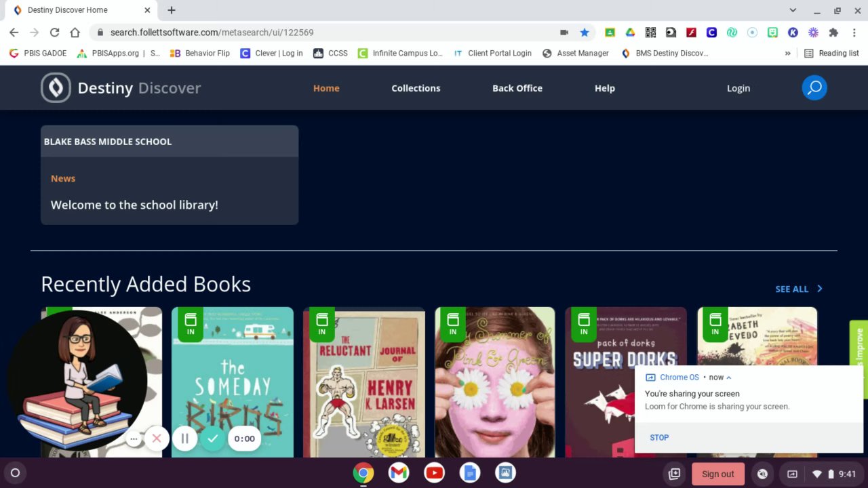Image resolution: width=868 pixels, height=488 pixels.
Task: Click the address bar URL
Action: click(x=212, y=33)
